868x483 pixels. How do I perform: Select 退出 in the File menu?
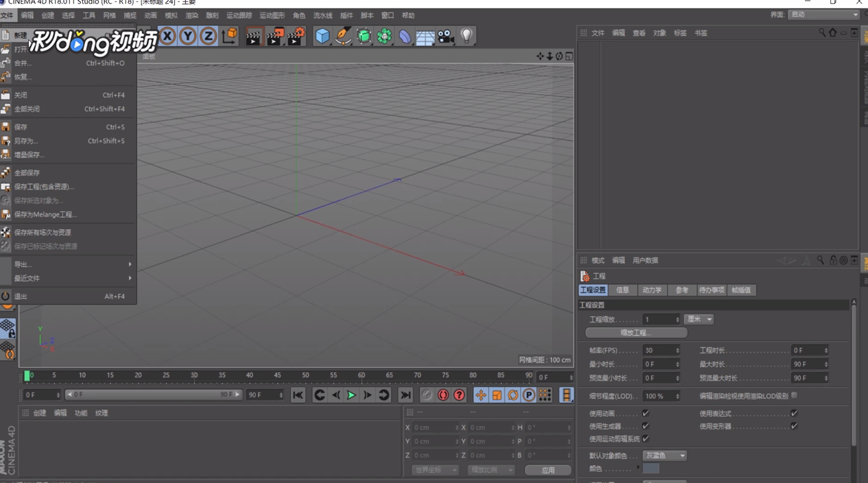pos(69,296)
